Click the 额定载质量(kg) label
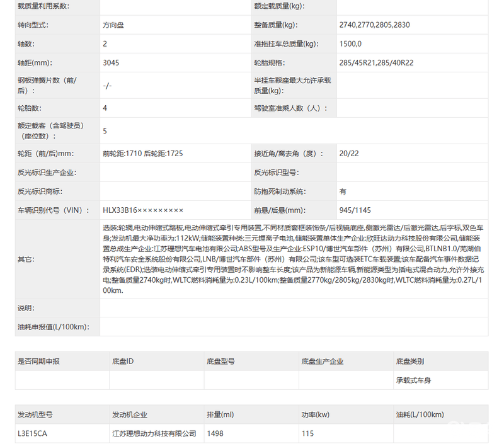 pyautogui.click(x=279, y=6)
